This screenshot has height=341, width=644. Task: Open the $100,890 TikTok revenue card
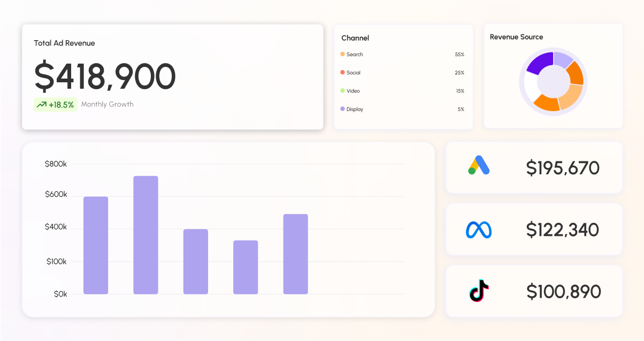click(x=534, y=291)
